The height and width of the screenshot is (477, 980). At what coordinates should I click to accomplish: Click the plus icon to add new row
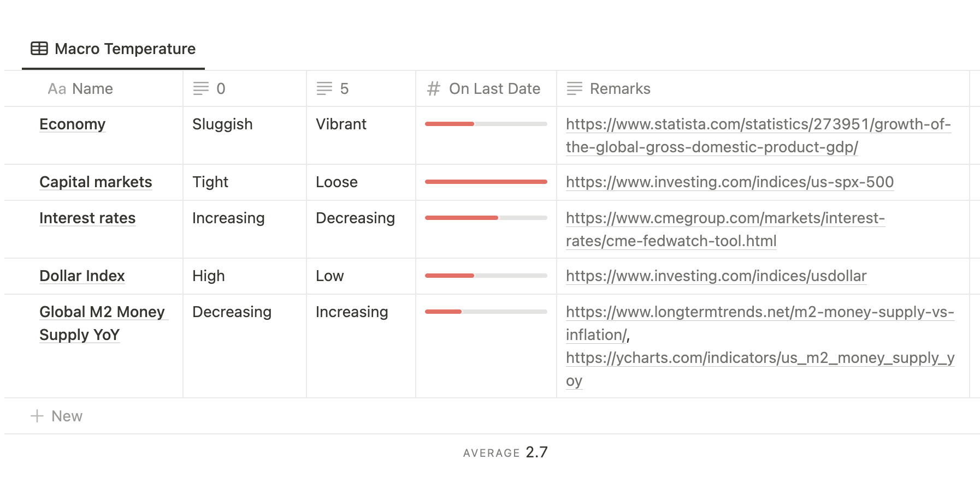pos(37,416)
